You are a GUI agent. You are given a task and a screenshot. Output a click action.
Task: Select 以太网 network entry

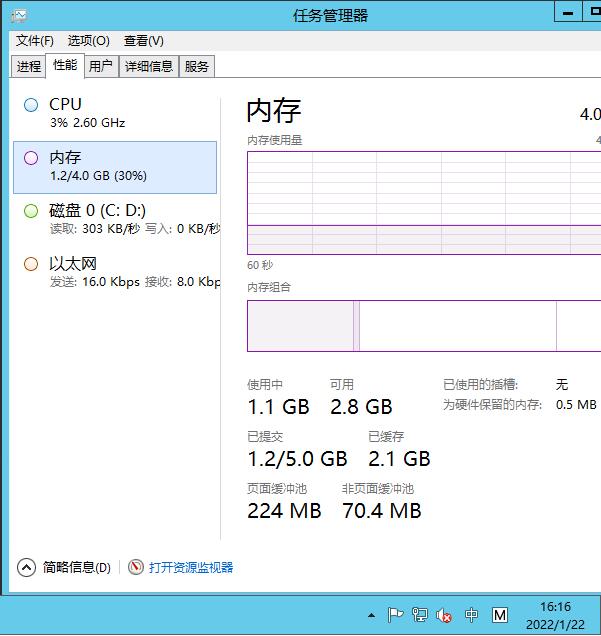coord(115,272)
